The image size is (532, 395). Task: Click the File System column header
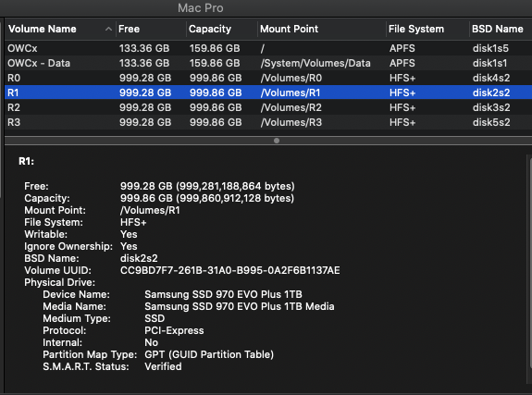pyautogui.click(x=427, y=30)
